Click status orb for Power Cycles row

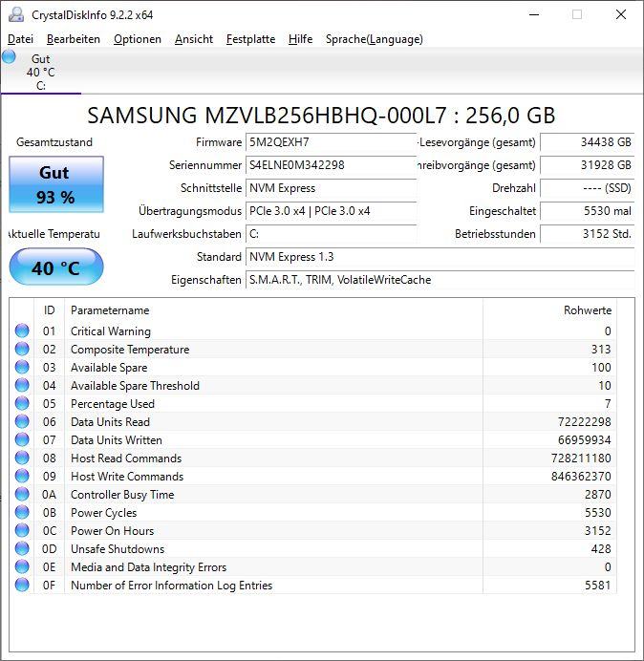tap(22, 512)
